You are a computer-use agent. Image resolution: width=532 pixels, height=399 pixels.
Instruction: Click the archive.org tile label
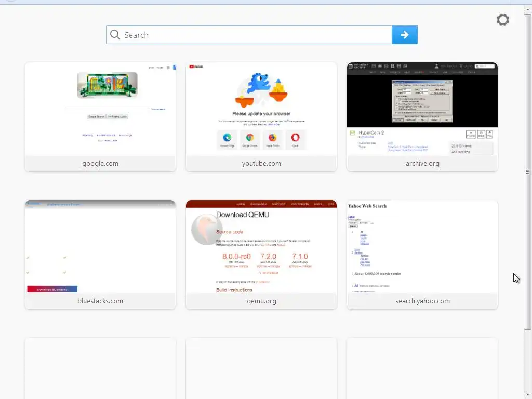pos(422,164)
